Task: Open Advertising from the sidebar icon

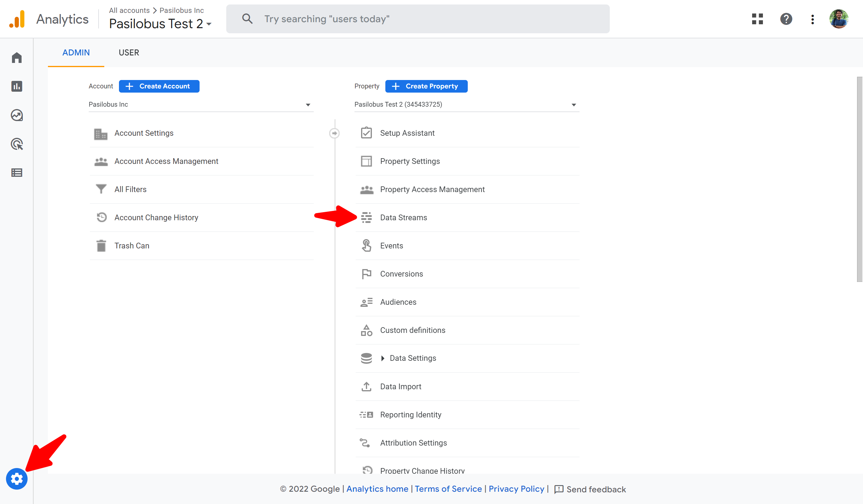Action: (x=16, y=144)
